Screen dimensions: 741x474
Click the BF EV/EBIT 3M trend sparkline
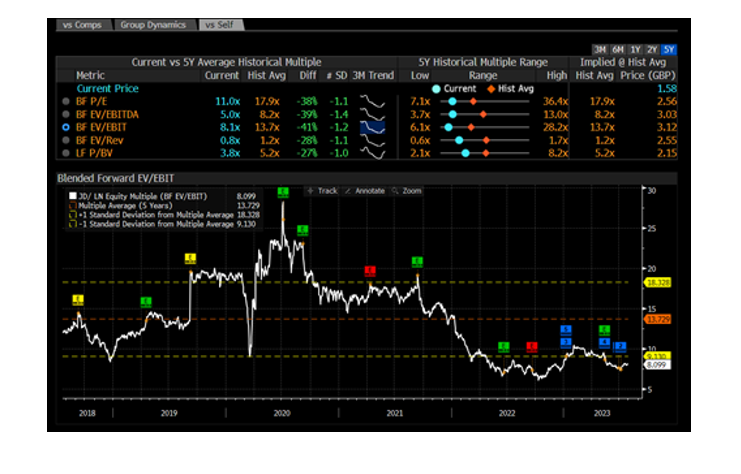[x=372, y=128]
